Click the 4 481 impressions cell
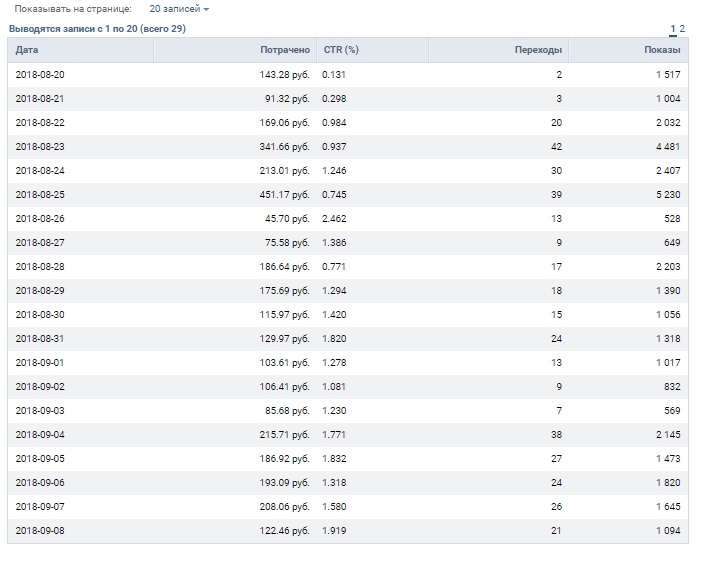The image size is (702, 588). [x=668, y=147]
